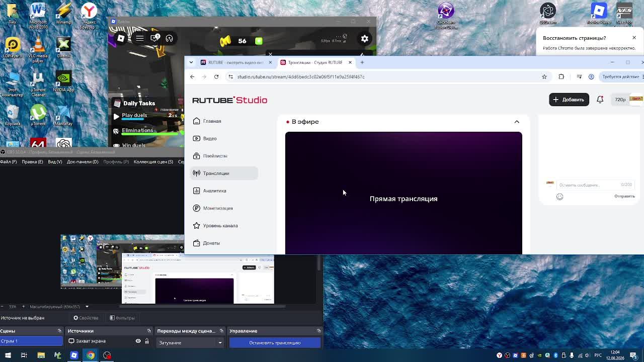The image size is (644, 362).
Task: Open Chrome extensions puzzle icon
Action: pos(561,76)
